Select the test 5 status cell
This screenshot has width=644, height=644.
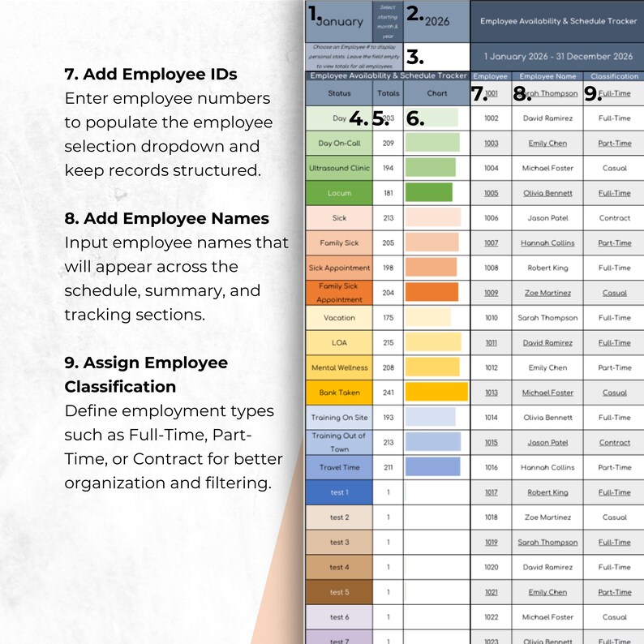pyautogui.click(x=339, y=592)
